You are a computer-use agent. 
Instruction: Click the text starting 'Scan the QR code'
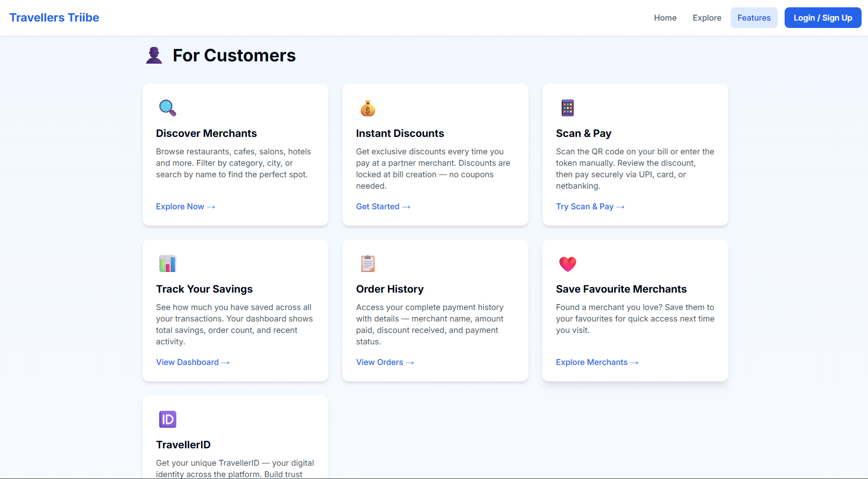(635, 169)
